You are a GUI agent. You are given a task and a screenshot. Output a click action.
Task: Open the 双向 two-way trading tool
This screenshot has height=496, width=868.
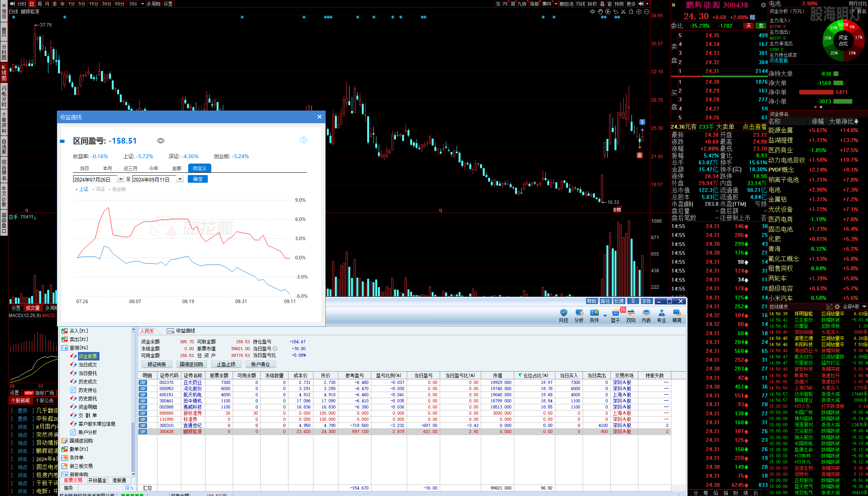coord(631,316)
